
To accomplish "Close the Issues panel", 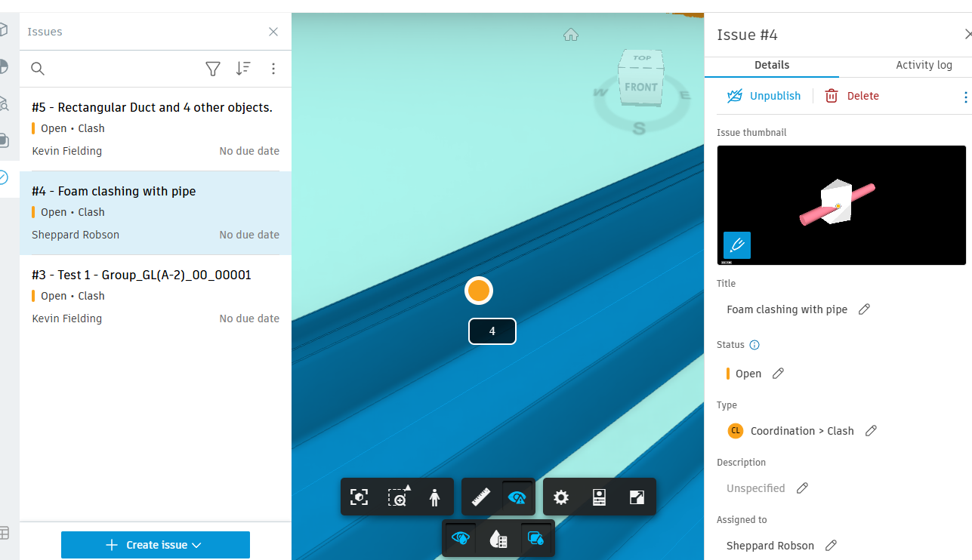I will pyautogui.click(x=273, y=32).
